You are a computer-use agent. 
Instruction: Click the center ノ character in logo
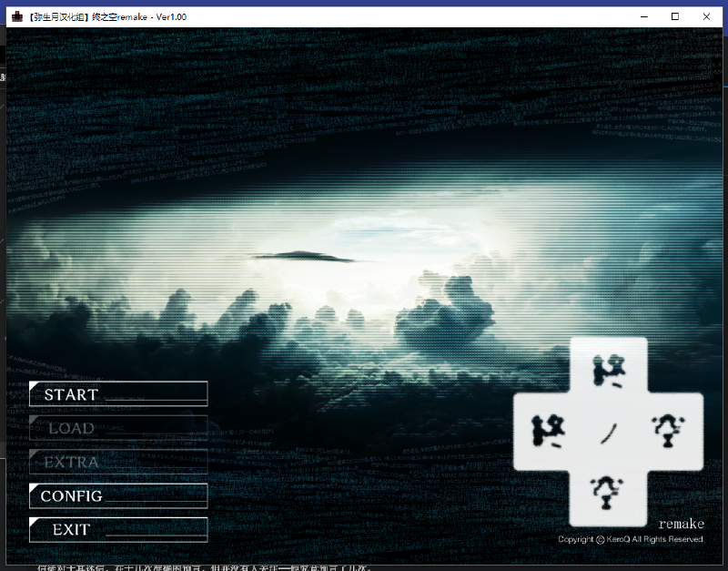click(608, 432)
